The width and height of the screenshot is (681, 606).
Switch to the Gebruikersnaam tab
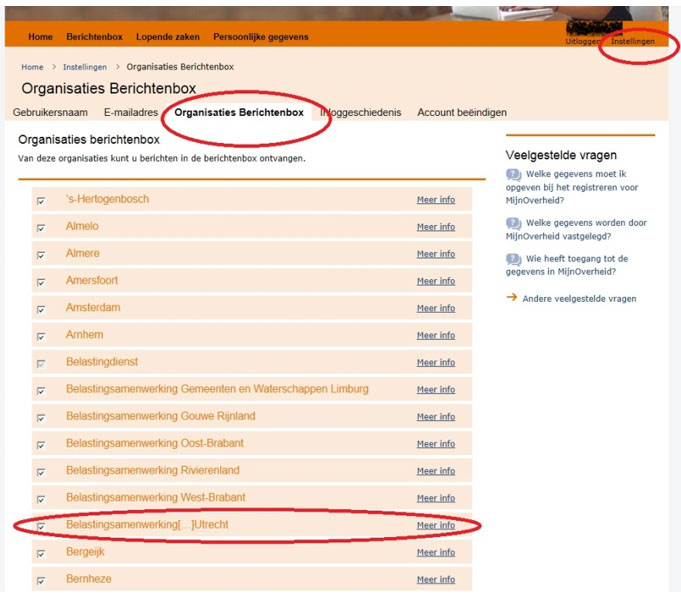pos(52,113)
